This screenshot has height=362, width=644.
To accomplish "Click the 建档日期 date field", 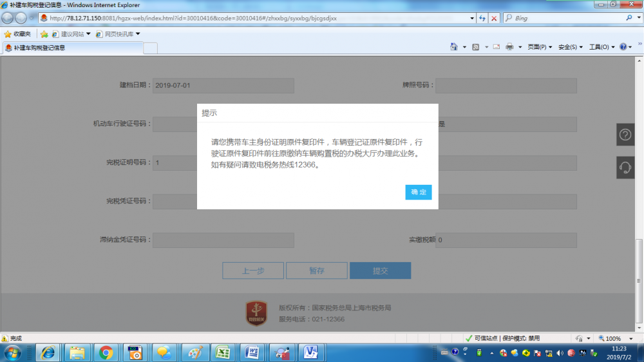I will click(x=223, y=86).
